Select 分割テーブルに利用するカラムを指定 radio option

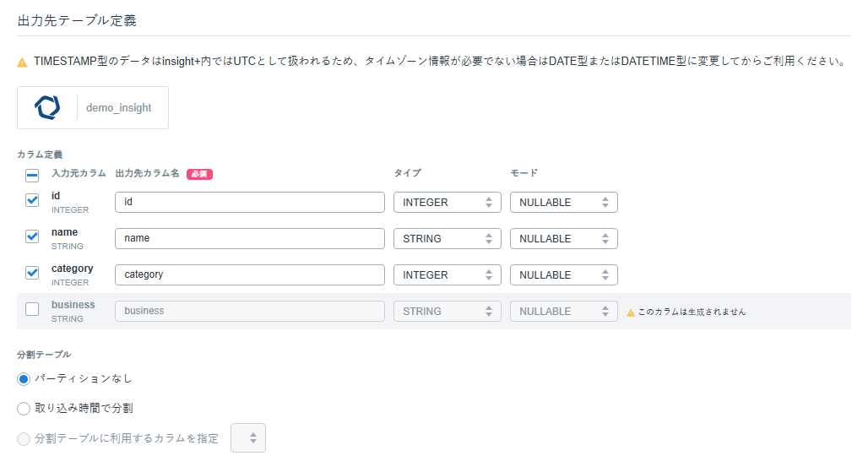click(x=24, y=439)
